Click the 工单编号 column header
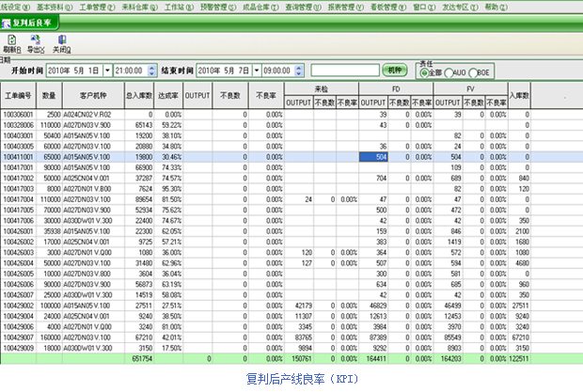The height and width of the screenshot is (392, 583). (19, 95)
